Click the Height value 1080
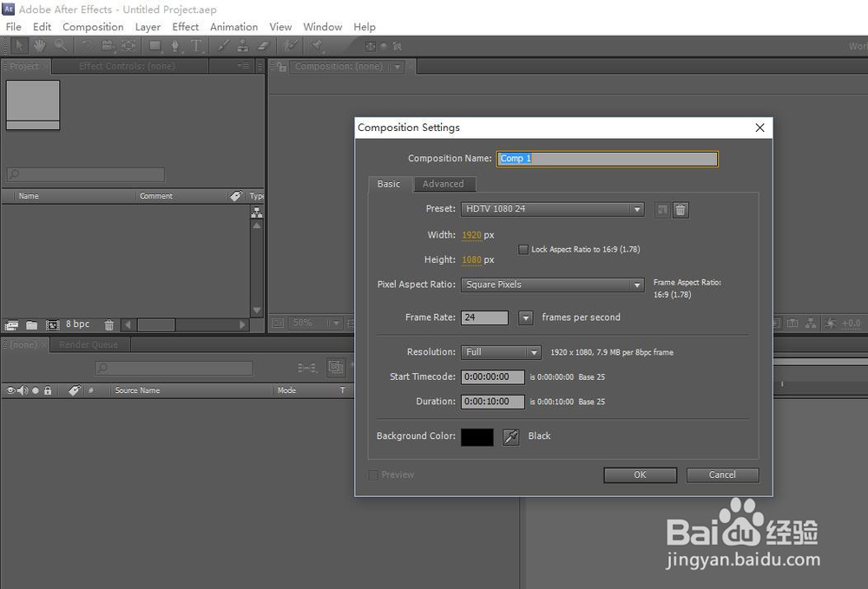The height and width of the screenshot is (589, 868). [x=471, y=260]
